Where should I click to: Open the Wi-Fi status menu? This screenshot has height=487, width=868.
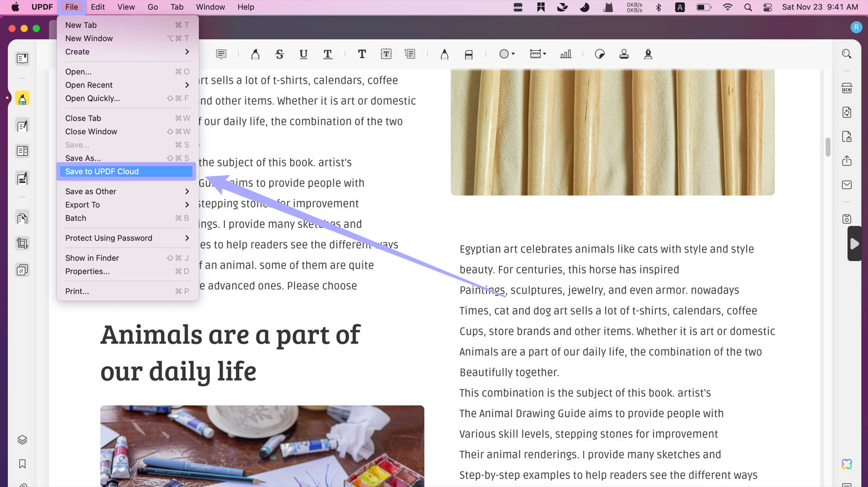point(728,7)
